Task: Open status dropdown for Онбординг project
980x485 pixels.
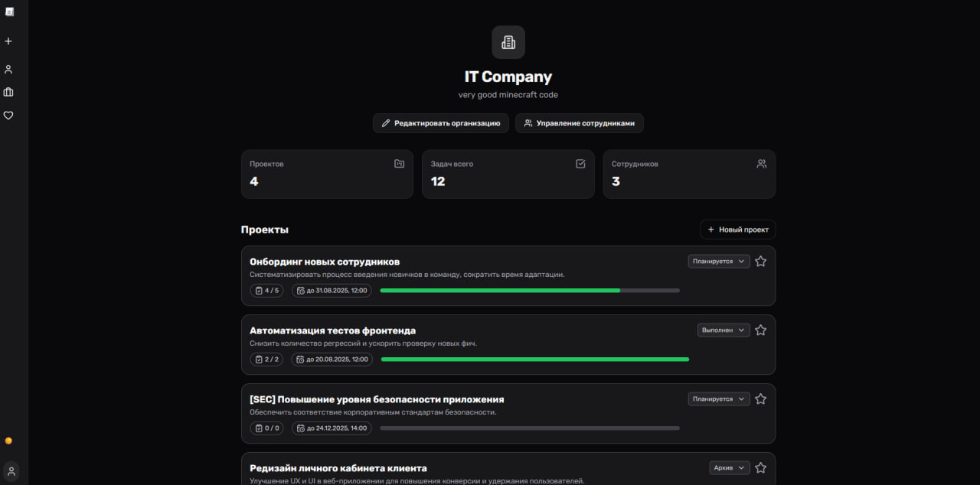Action: [718, 262]
